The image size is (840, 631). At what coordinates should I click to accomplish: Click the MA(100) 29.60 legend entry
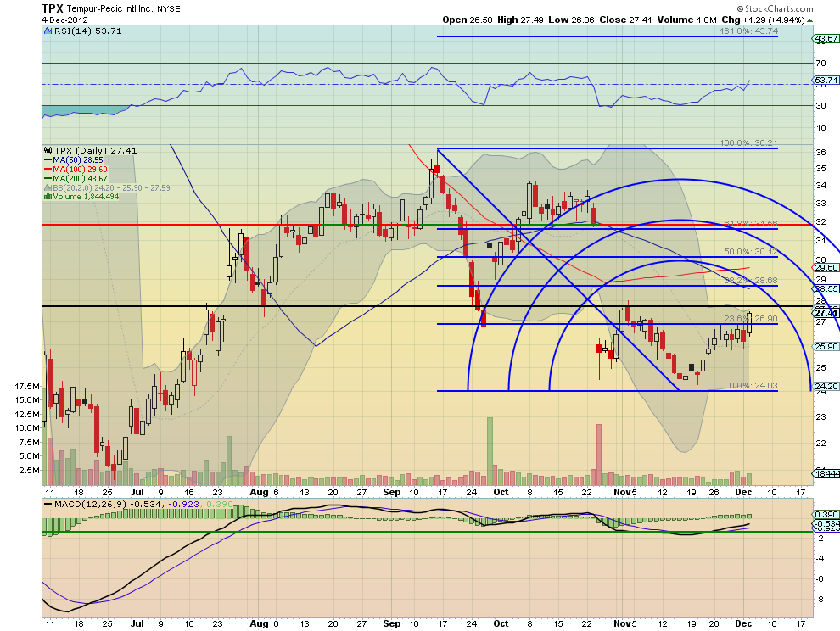[80, 170]
